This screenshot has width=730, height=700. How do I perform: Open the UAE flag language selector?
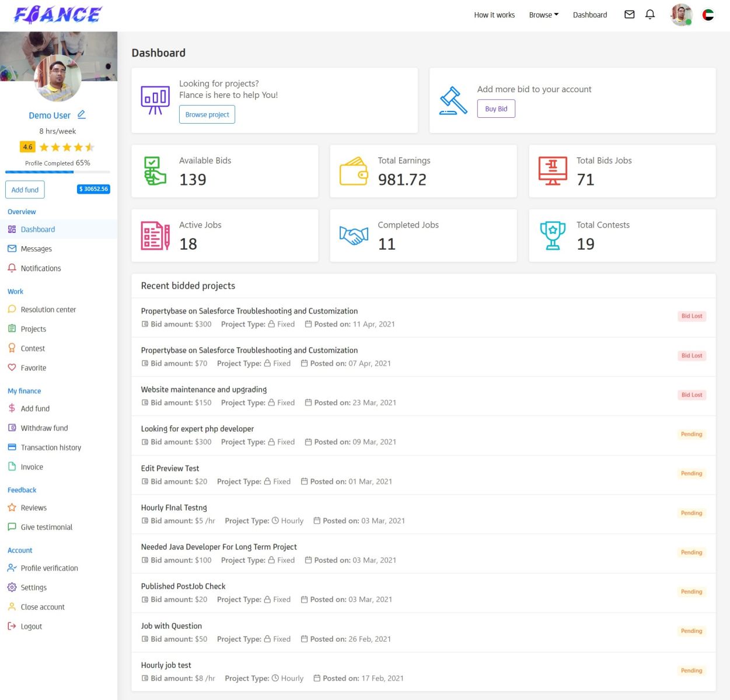click(x=708, y=15)
